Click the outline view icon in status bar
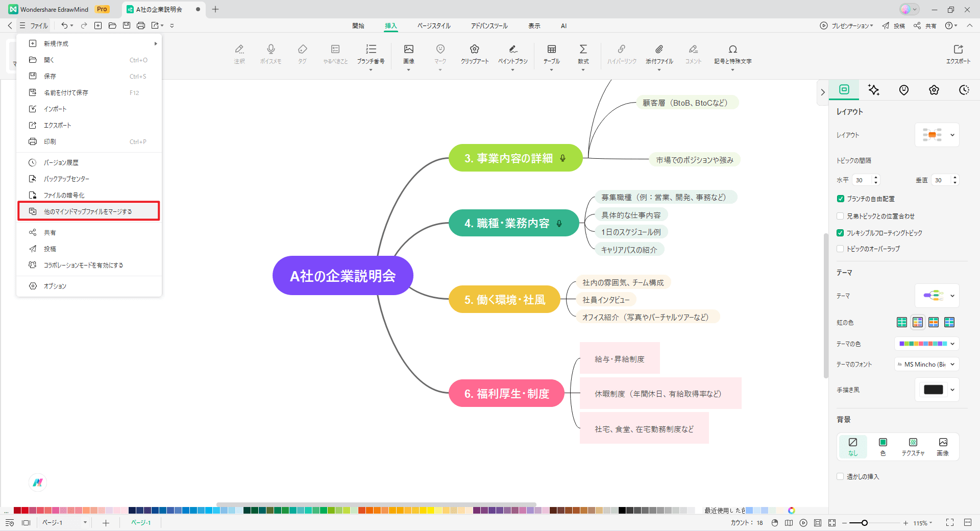This screenshot has height=531, width=980. [x=10, y=523]
